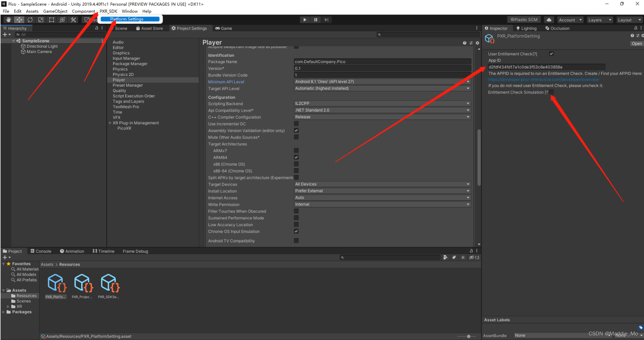Viewport: 644px width, 340px height.
Task: Toggle Chrome OS Input Emulation
Action: [x=296, y=231]
